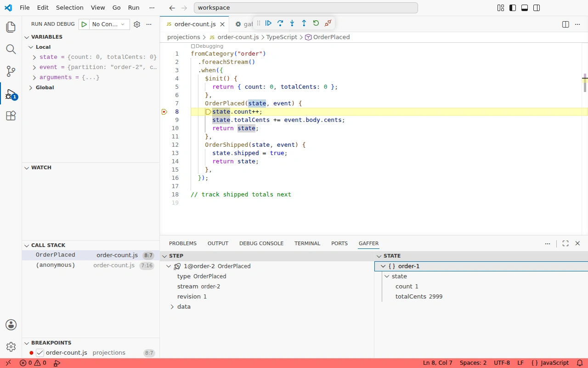Restart the debug session

(x=316, y=23)
